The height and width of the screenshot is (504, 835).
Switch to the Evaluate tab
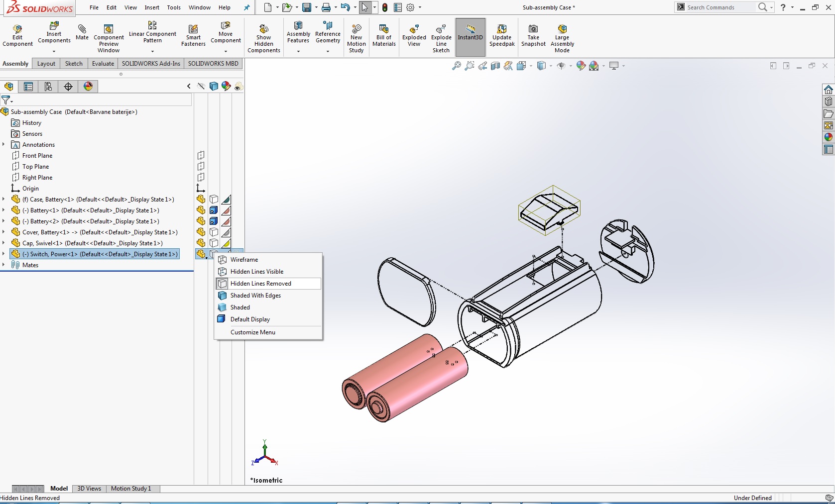(103, 64)
